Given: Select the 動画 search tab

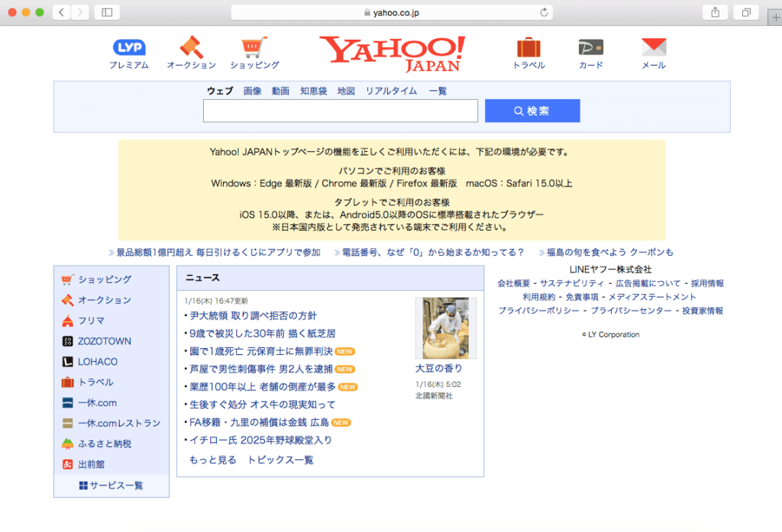Looking at the screenshot, I should 280,91.
